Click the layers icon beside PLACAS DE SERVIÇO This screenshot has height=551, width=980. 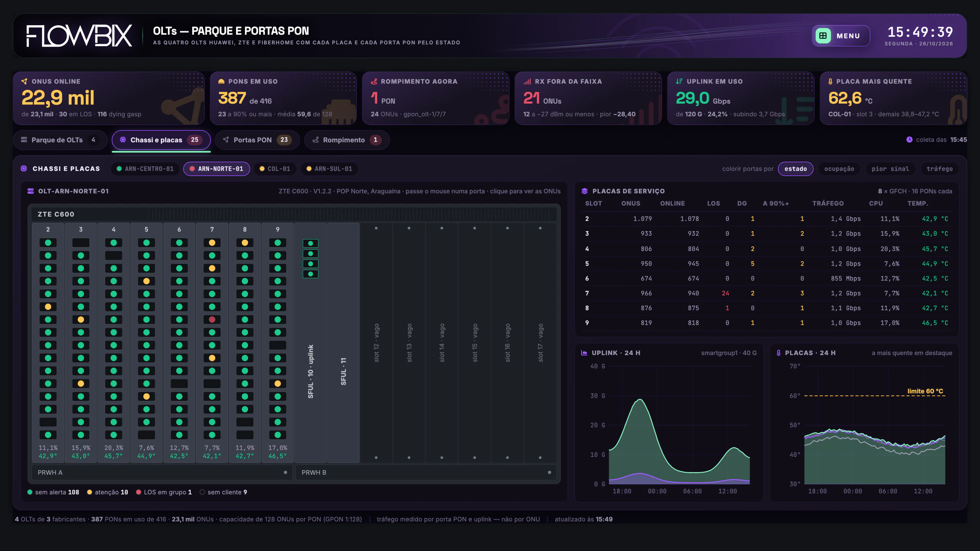[585, 191]
